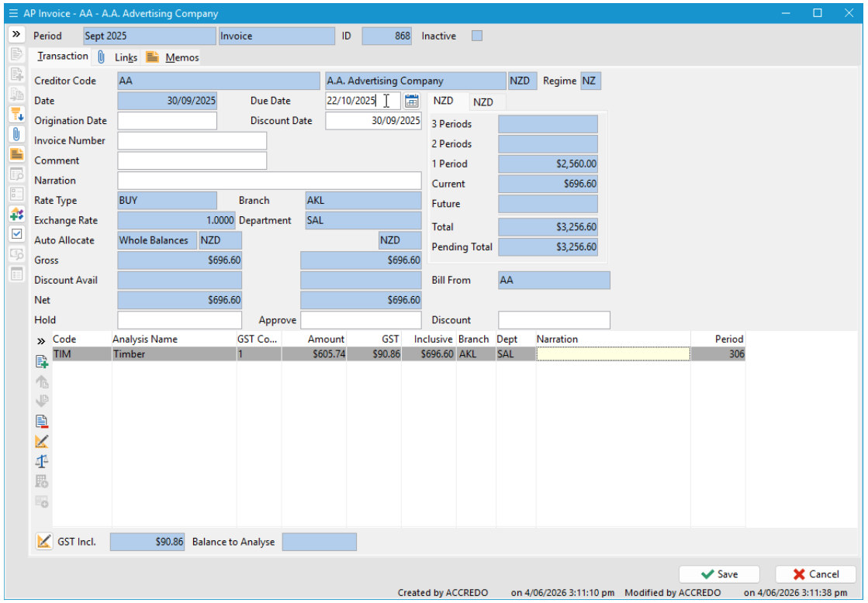868x603 pixels.
Task: Toggle the Inactive checkbox
Action: click(476, 36)
